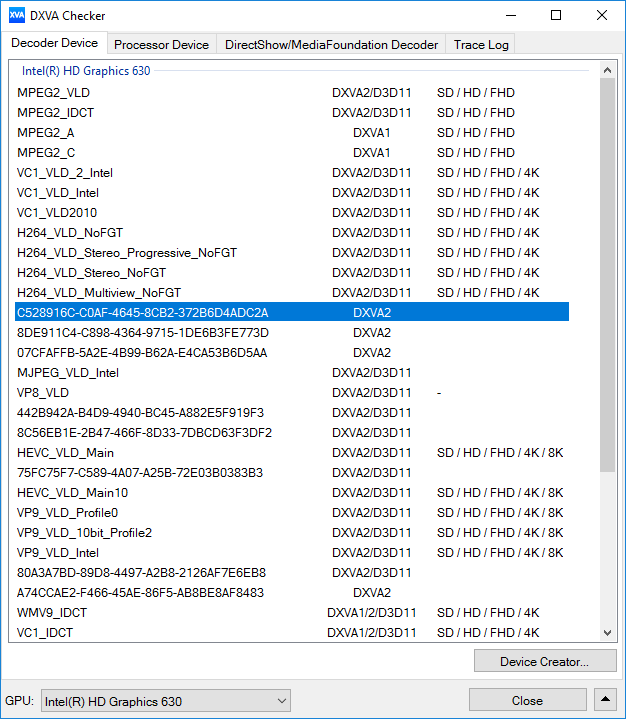Select the H264_VLD_Multiview_NoFGT row
Viewport: 626px width, 719px height.
[292, 293]
